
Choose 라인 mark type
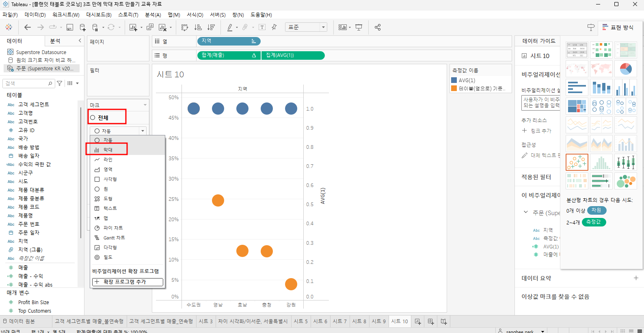click(127, 159)
